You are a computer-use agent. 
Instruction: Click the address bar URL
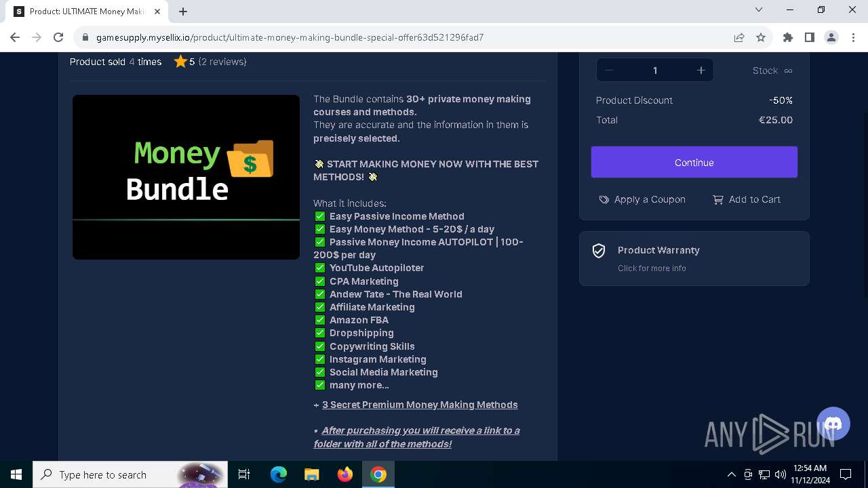pyautogui.click(x=290, y=37)
